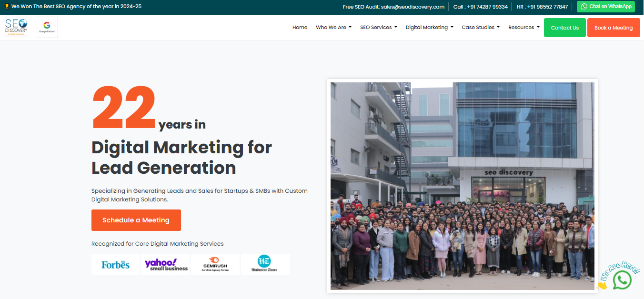
Task: Click the Best SEO Agency announcement text
Action: [76, 7]
